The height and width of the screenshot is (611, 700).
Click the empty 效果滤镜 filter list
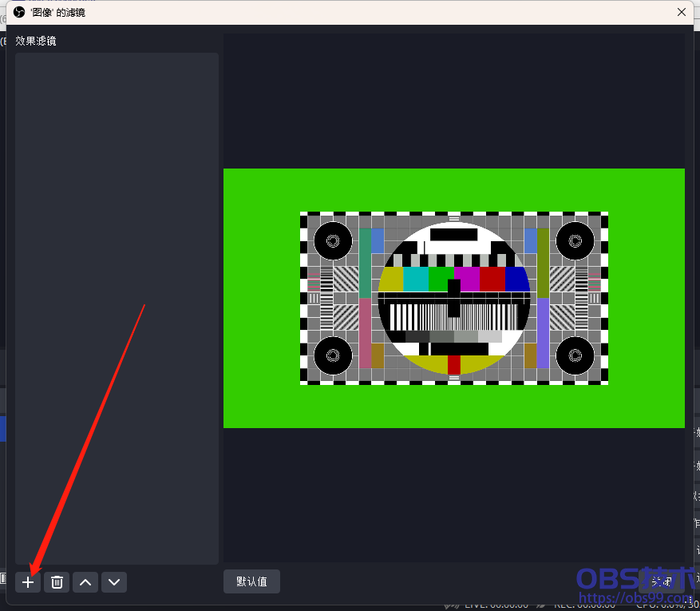click(x=117, y=308)
